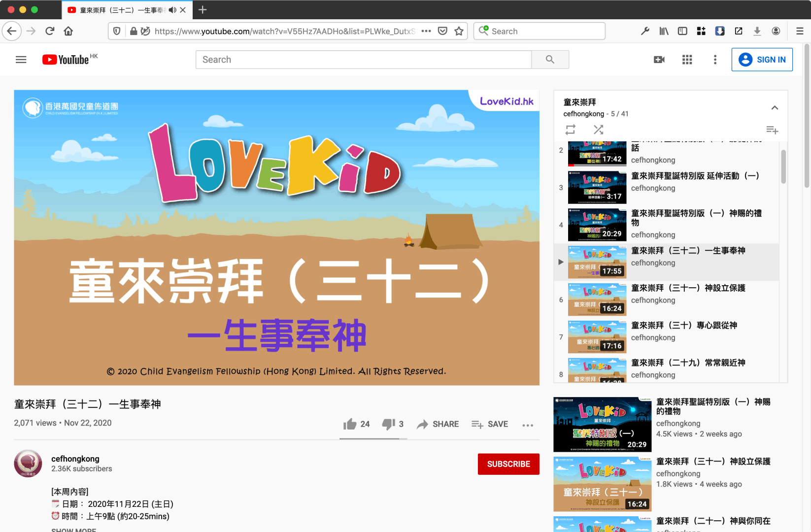Click the playlist panel scrollbar
This screenshot has width=811, height=532.
[x=783, y=167]
